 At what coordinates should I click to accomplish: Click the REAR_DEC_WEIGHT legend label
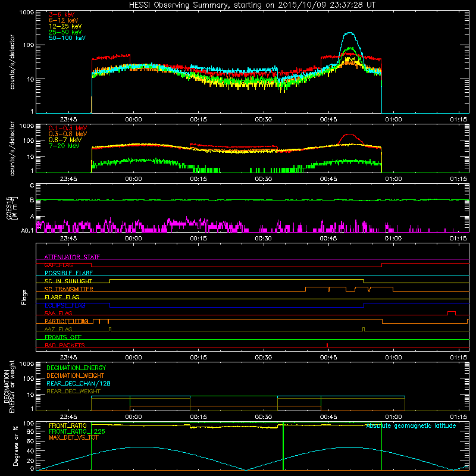[x=73, y=392]
